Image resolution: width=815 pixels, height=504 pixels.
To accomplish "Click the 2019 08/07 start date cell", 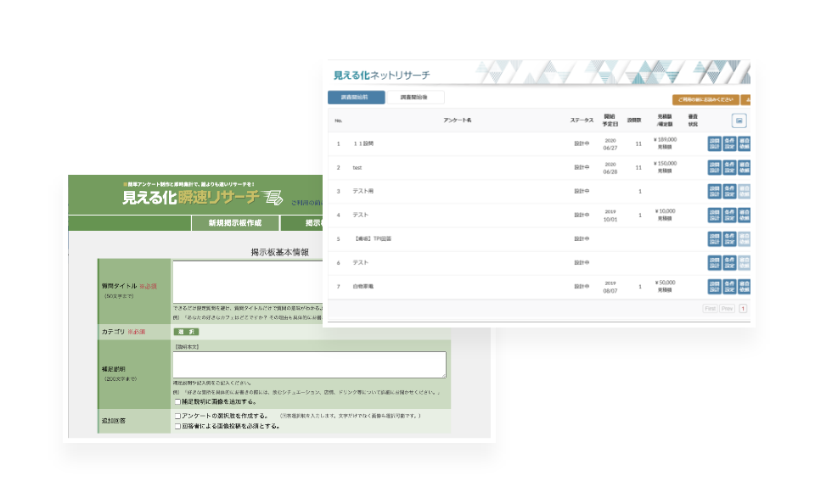I will coord(610,287).
